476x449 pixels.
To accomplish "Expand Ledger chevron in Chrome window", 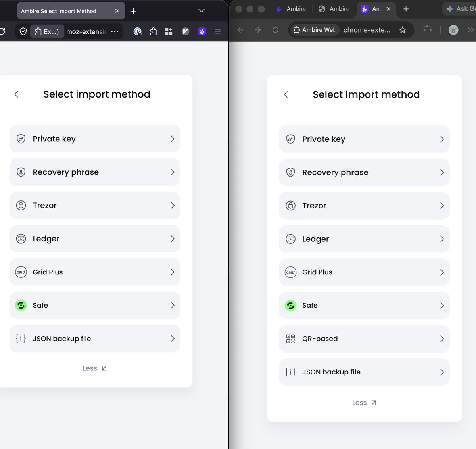I will coord(442,239).
